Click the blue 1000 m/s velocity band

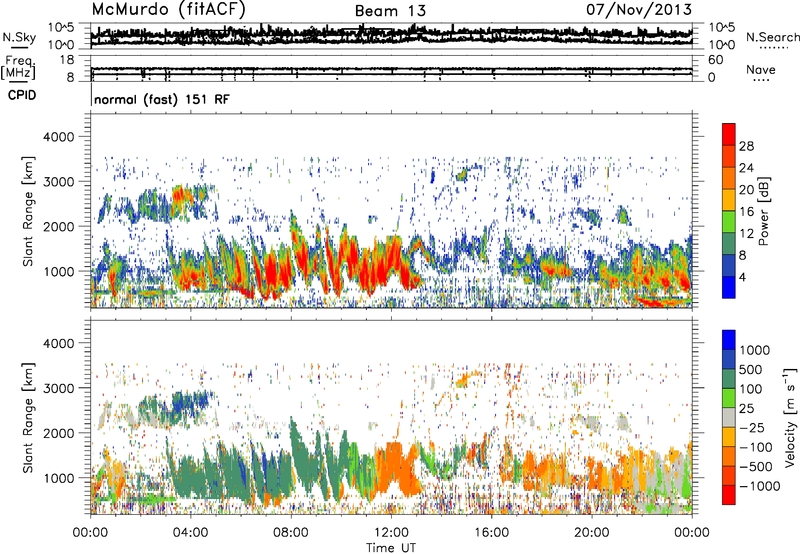(729, 340)
